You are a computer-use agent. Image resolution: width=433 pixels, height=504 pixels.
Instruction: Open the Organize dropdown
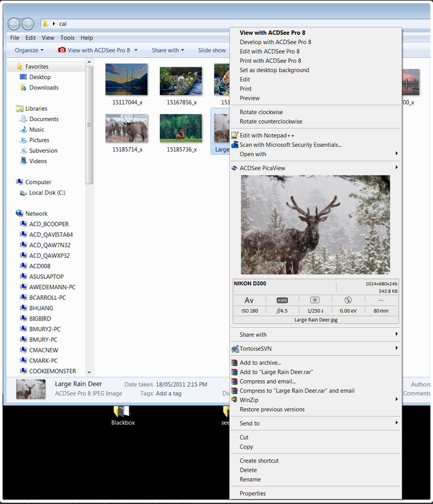click(x=29, y=50)
